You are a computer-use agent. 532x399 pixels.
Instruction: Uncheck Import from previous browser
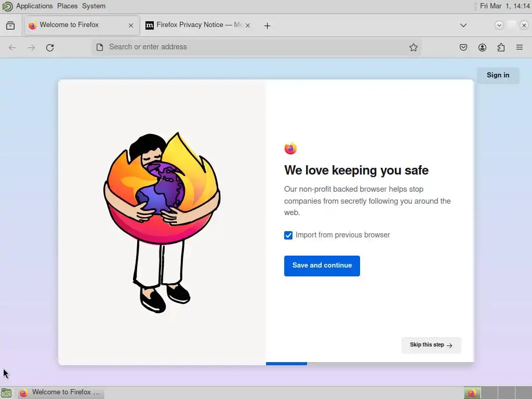(x=288, y=235)
